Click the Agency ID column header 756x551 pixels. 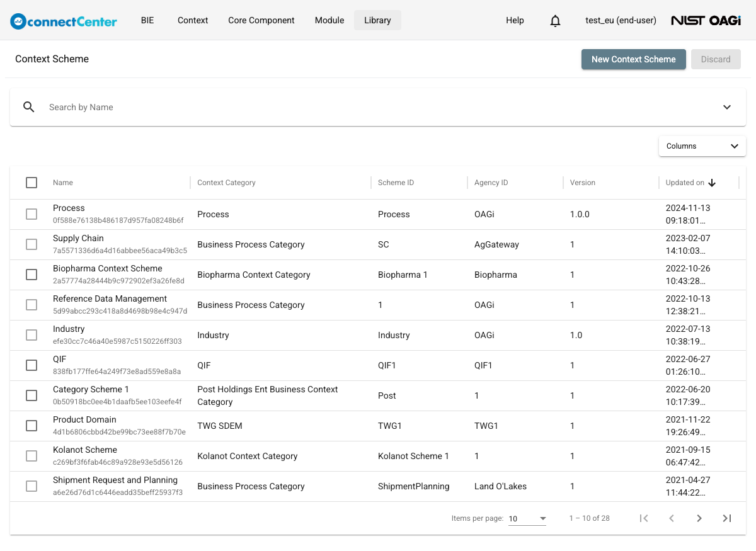click(x=491, y=183)
